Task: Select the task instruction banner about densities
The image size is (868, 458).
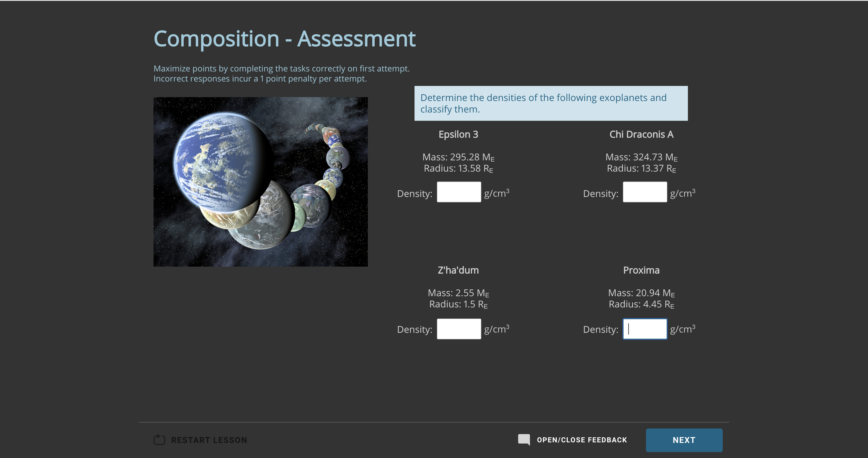Action: (x=551, y=103)
